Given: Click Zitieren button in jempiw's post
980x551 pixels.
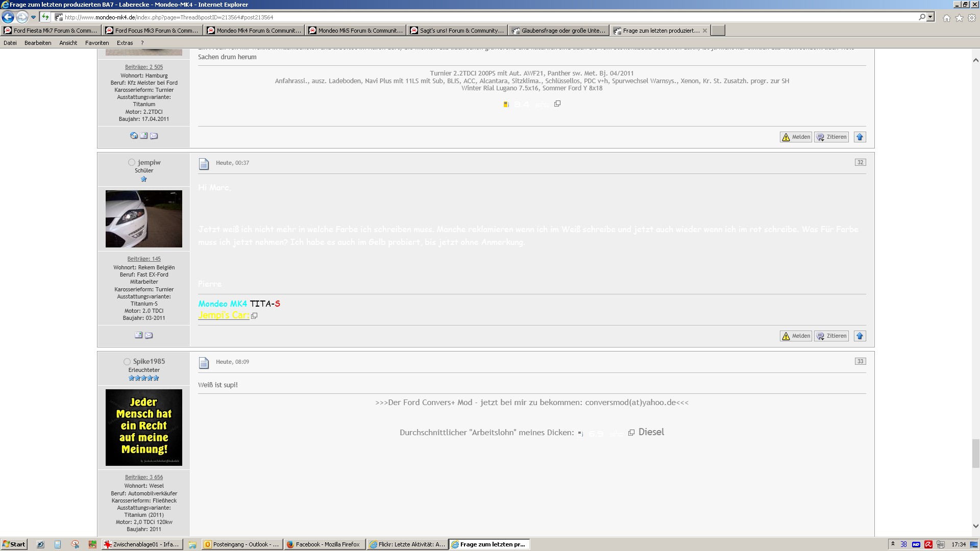Looking at the screenshot, I should pos(831,336).
